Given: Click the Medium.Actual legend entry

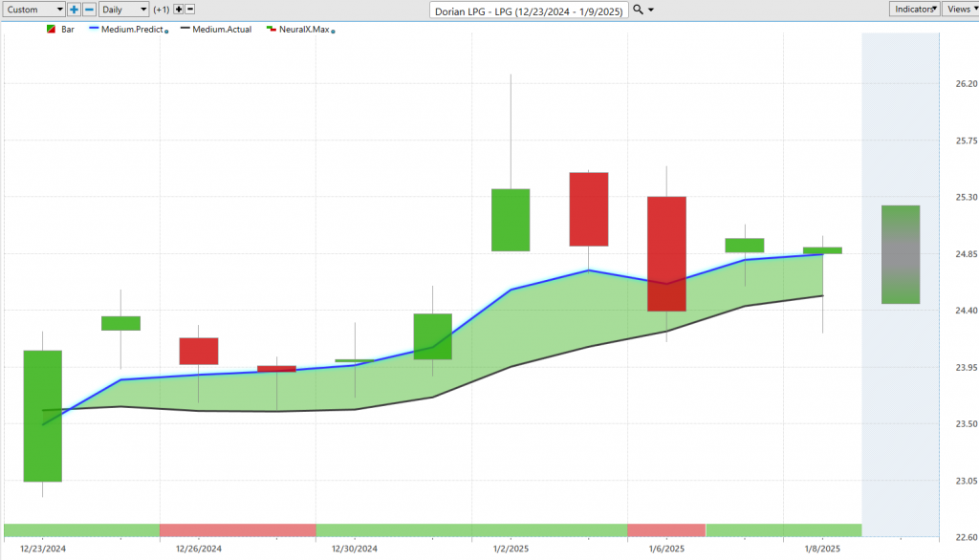Looking at the screenshot, I should 216,30.
